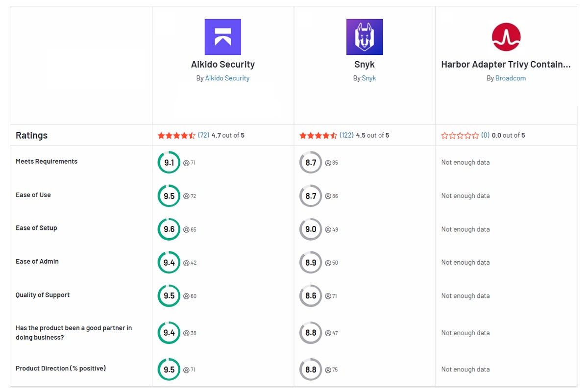Follow the By Broadcom vendor link

pyautogui.click(x=511, y=78)
